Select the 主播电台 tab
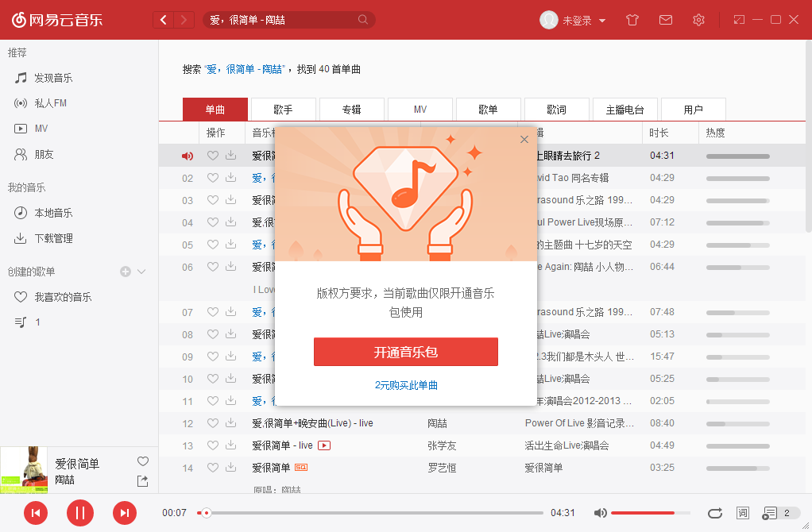812x532 pixels. (625, 110)
